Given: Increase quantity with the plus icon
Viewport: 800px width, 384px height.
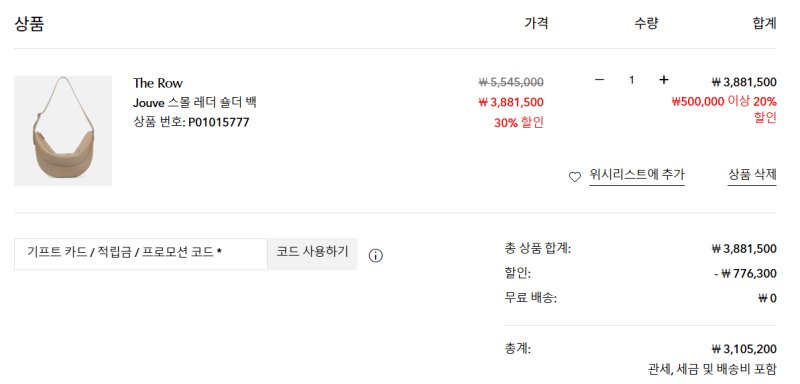Looking at the screenshot, I should [663, 80].
